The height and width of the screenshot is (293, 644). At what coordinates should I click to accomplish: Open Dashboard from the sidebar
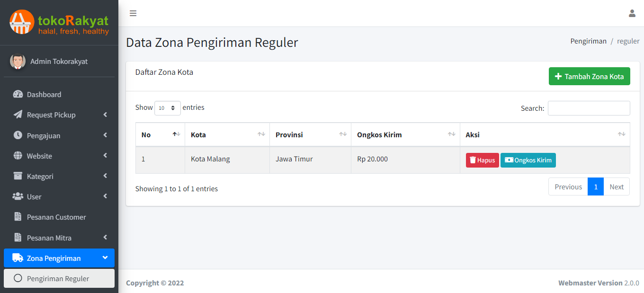point(44,95)
